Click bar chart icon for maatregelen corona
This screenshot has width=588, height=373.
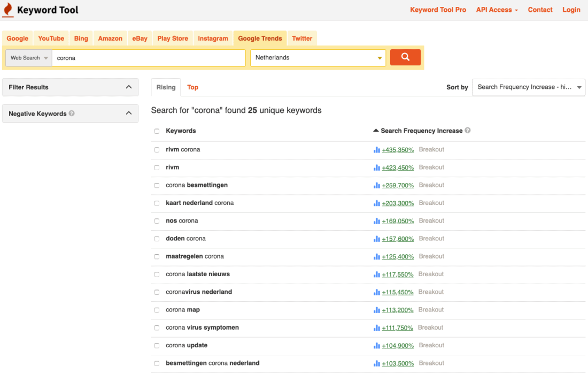point(376,257)
